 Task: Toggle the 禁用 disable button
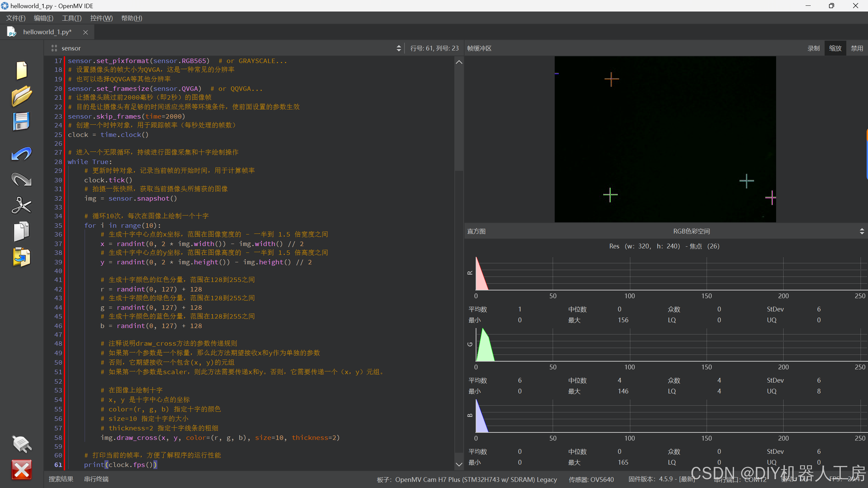click(x=857, y=48)
